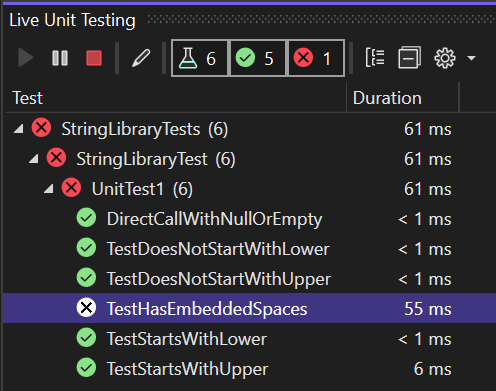Screen dimensions: 496x391
Task: Select the StringLibraryTests (6) project row
Action: tap(249, 129)
